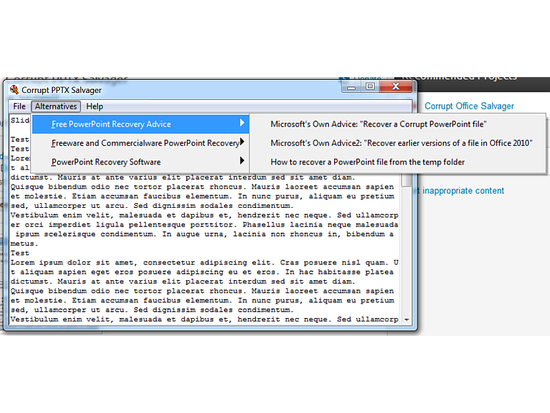The width and height of the screenshot is (550, 413).
Task: Click the line starting "Quisque bibendum odio" in upper paragraph
Action: pyautogui.click(x=202, y=187)
